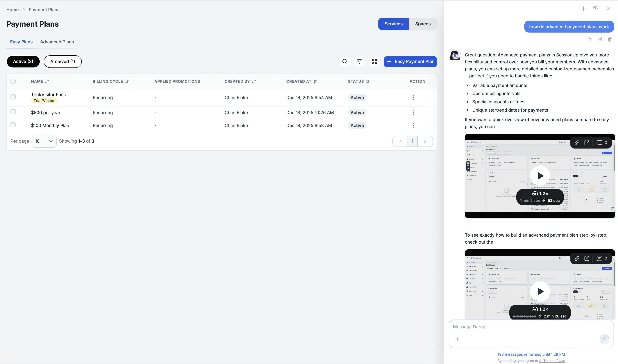Viewport: 618px width, 364px height.
Task: Open the Per page dropdown
Action: pyautogui.click(x=44, y=141)
